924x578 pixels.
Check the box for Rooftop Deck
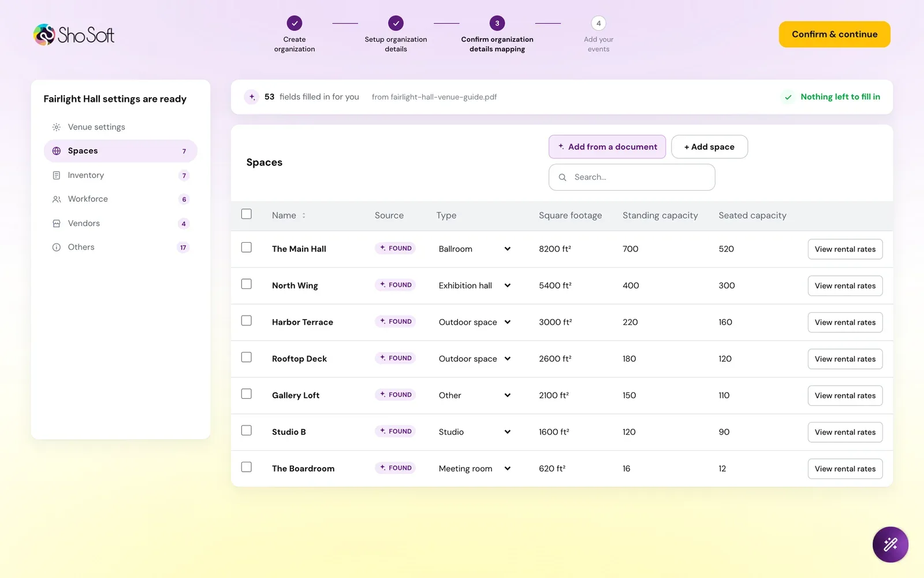pos(247,357)
